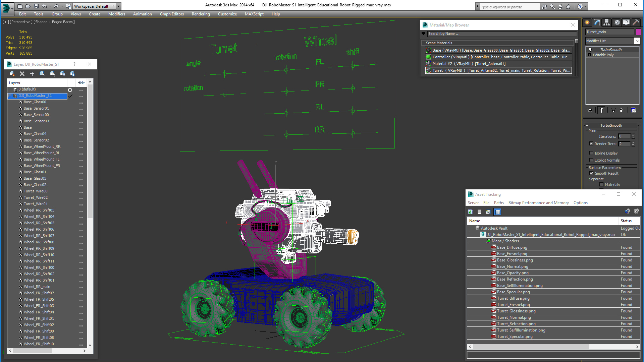Click Shaded + Edged Faces viewport label
This screenshot has width=644, height=362.
54,22
